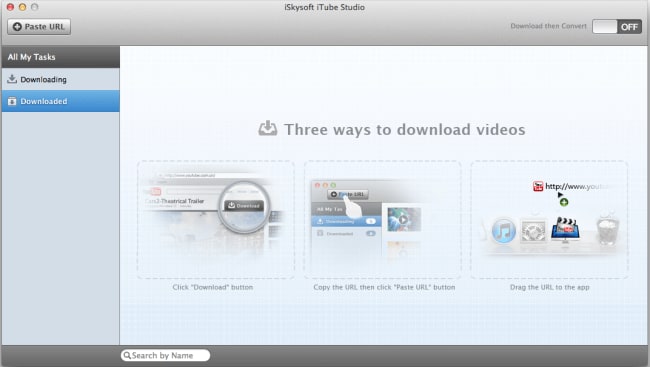Image resolution: width=650 pixels, height=367 pixels.
Task: Toggle the Download then Convert switch
Action: 617,27
